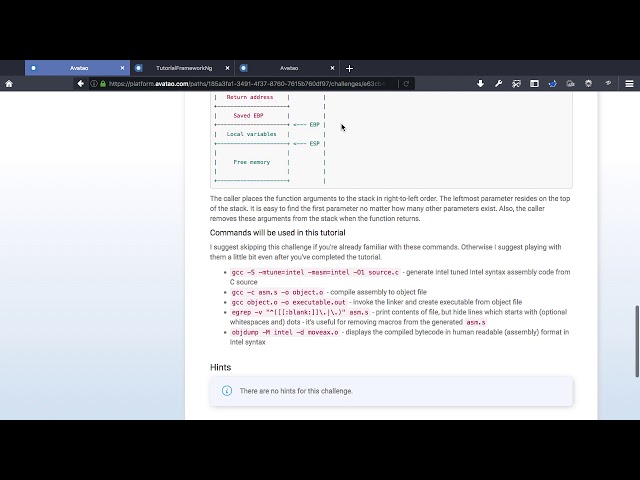Switch to the third Avatao tab

[x=287, y=68]
